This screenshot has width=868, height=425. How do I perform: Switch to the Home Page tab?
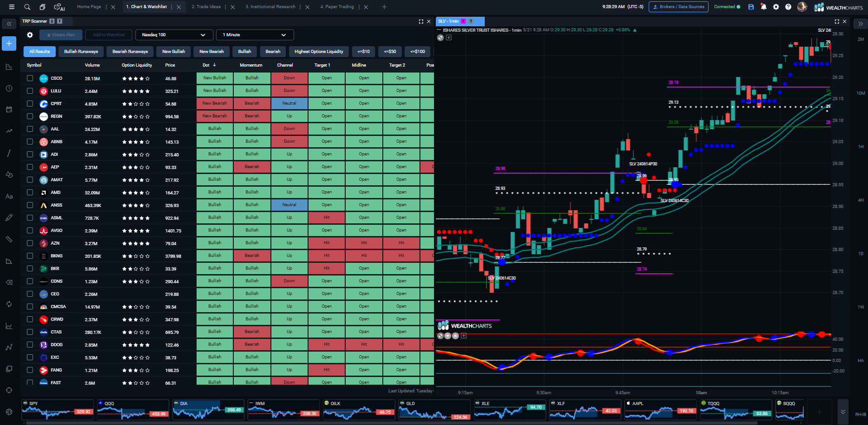point(89,7)
